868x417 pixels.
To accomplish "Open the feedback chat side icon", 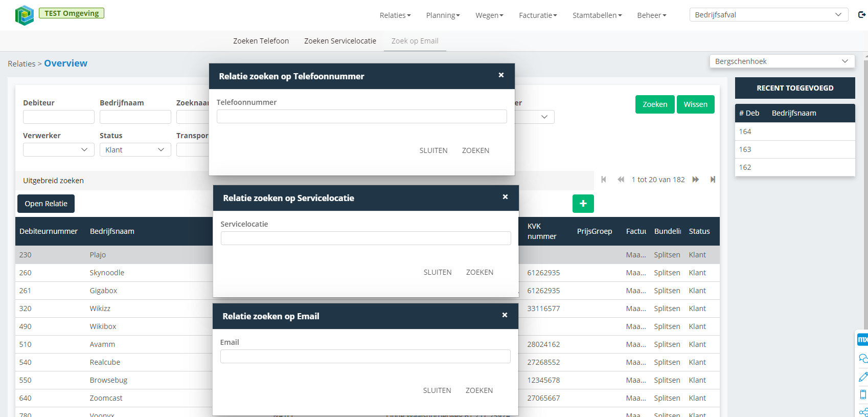I will click(863, 359).
